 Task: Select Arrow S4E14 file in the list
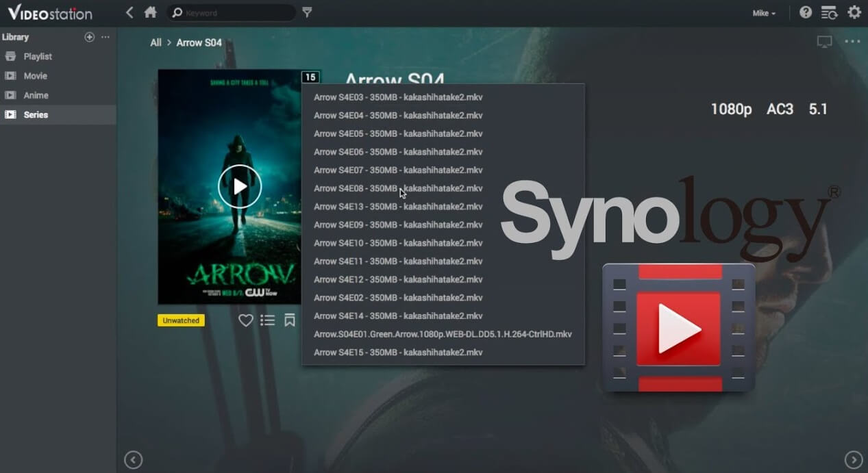click(443, 316)
